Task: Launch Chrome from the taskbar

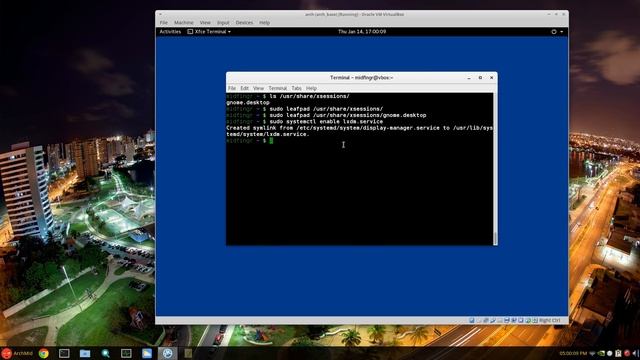Action: pyautogui.click(x=44, y=353)
